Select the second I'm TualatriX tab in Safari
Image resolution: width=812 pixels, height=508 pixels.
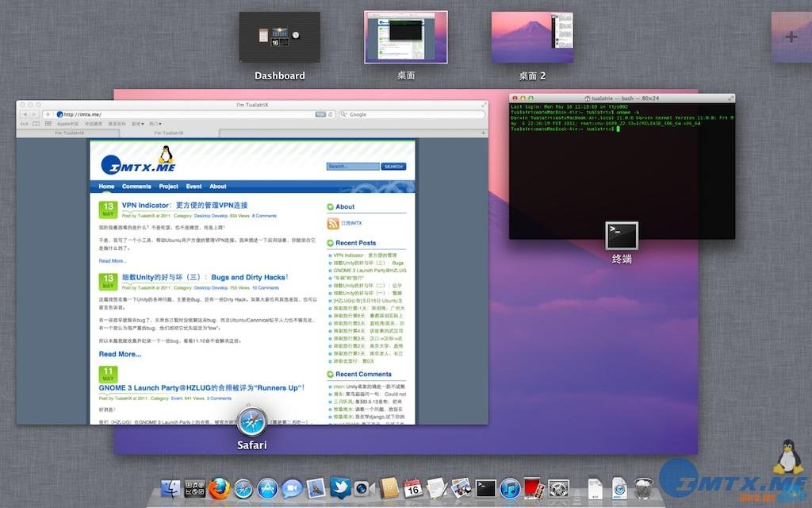(169, 133)
